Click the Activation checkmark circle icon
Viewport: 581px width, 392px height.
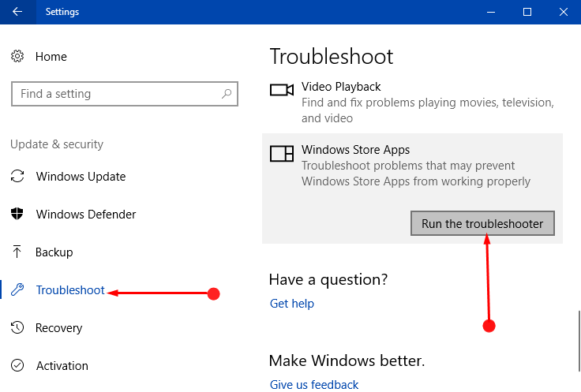[x=17, y=365]
